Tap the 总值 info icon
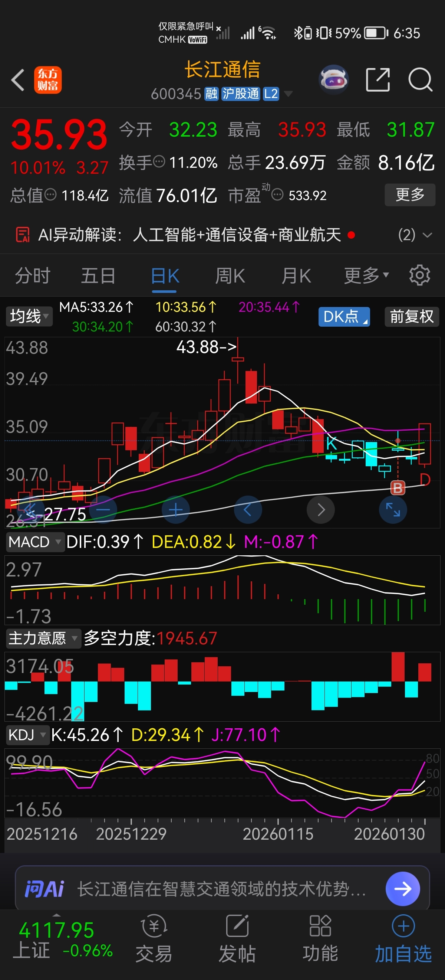Viewport: 445px width, 980px height. click(50, 195)
